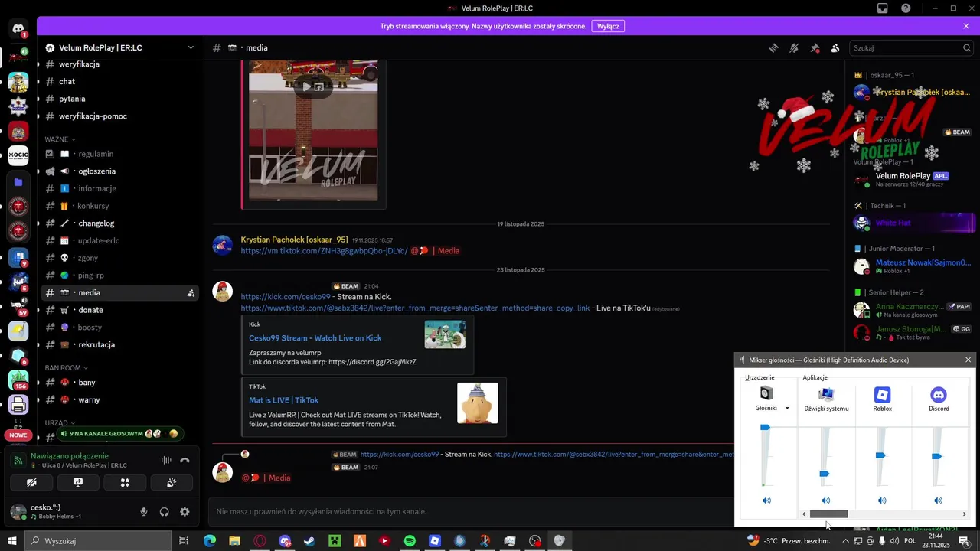
Task: Collapse the WAŻNE category
Action: coord(60,139)
